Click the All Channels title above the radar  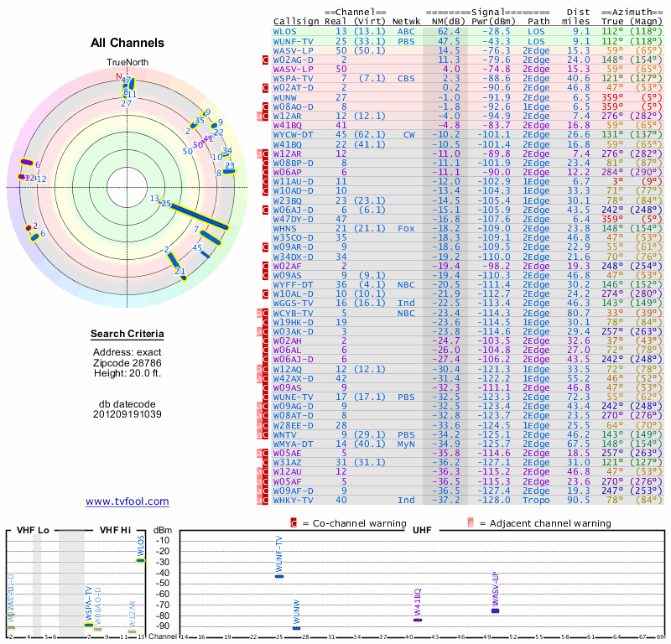pos(127,43)
